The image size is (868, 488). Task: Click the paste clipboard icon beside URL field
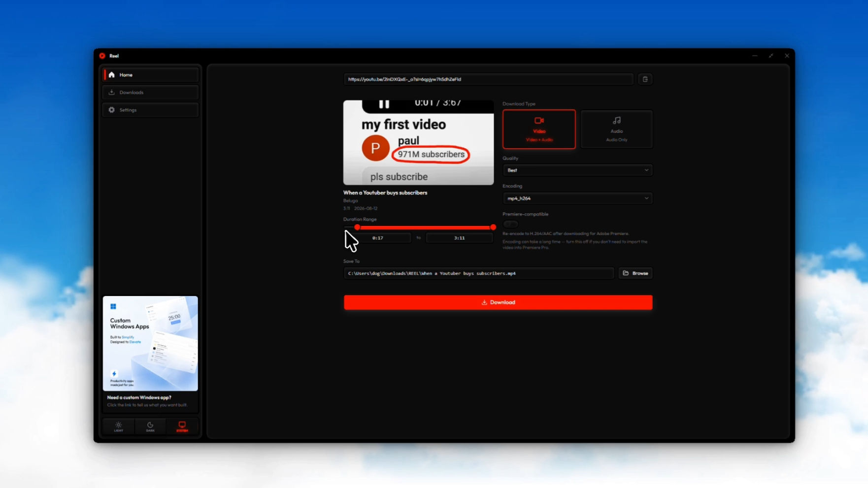coord(645,79)
